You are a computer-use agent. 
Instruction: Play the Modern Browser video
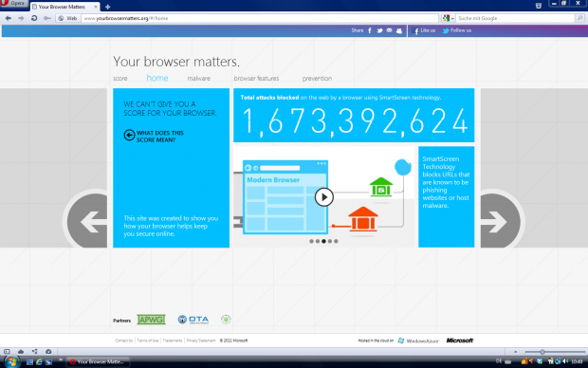(x=324, y=197)
